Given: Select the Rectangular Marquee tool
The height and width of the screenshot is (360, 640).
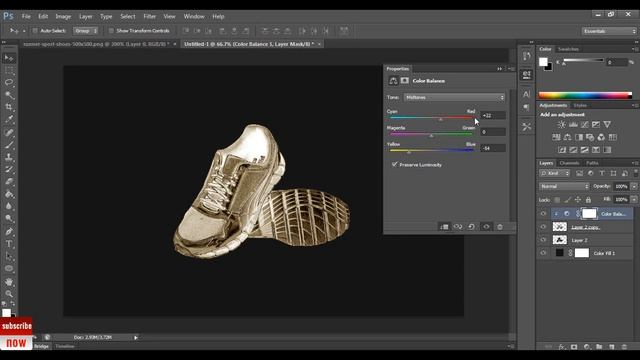Looking at the screenshot, I should click(9, 71).
